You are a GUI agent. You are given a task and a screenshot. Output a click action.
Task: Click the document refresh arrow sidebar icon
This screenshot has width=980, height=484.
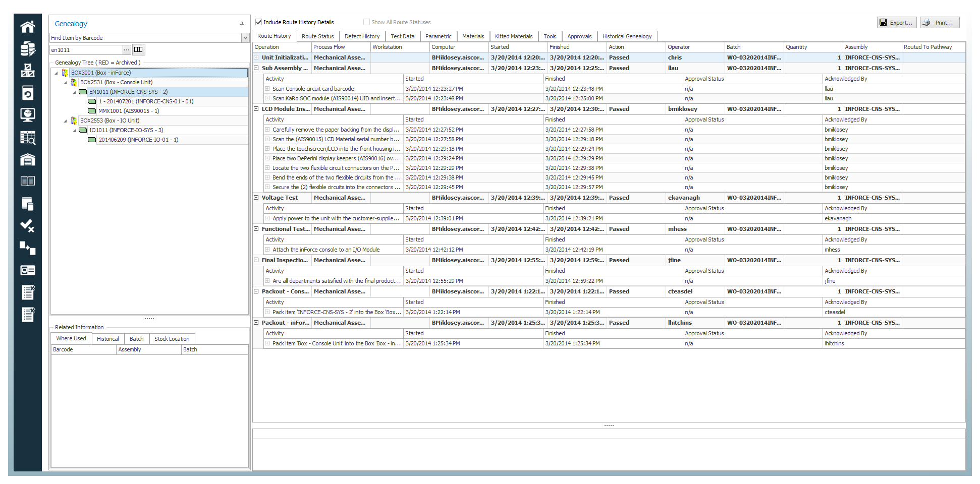28,93
